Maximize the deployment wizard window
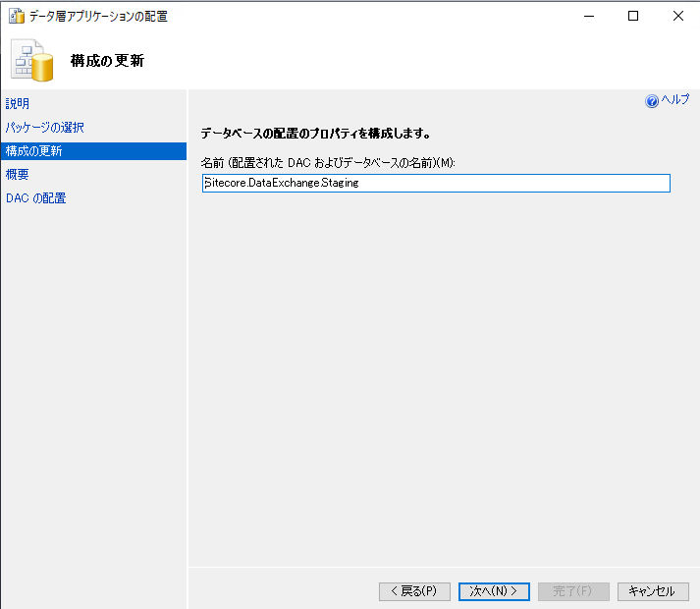Screen dimensions: 700x609 coord(633,16)
